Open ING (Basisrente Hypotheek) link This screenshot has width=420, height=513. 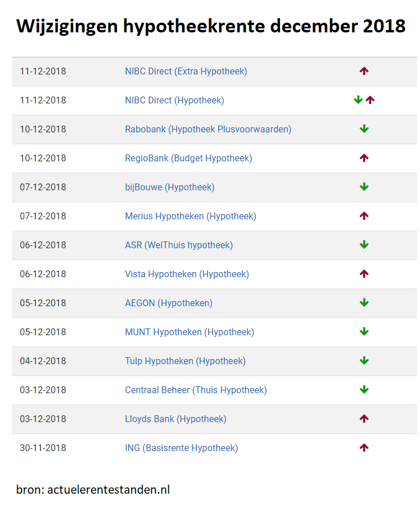click(181, 448)
